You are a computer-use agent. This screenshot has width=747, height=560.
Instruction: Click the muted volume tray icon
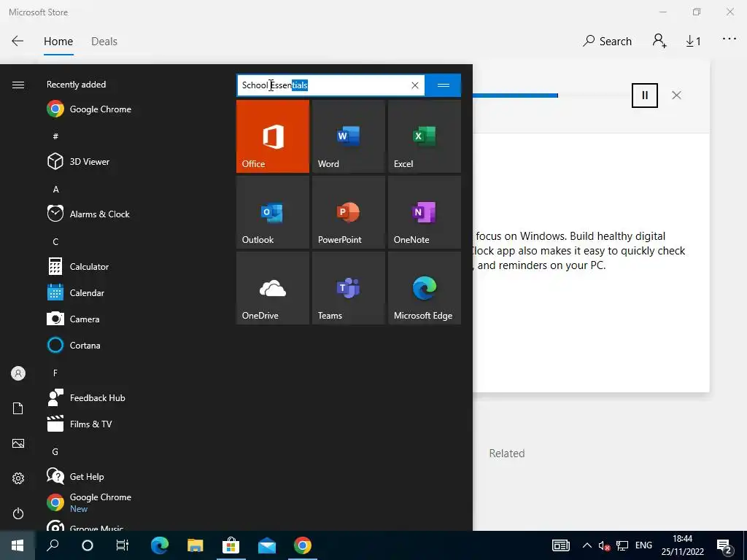(x=604, y=545)
